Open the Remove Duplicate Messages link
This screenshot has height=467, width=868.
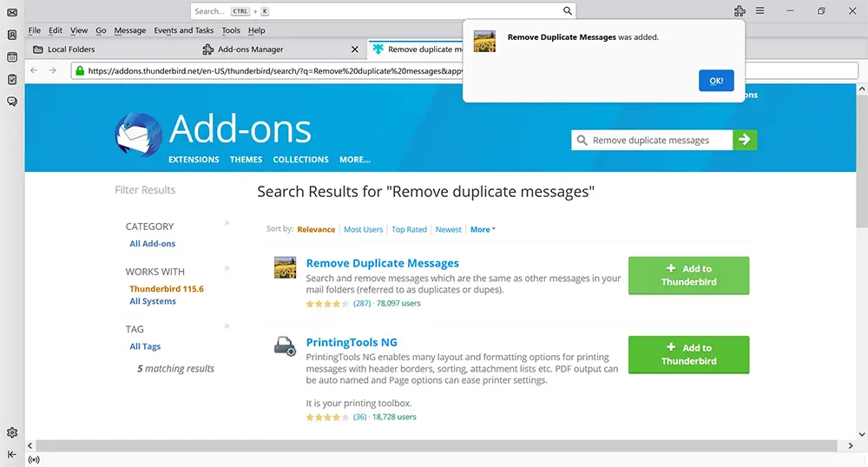coord(383,263)
